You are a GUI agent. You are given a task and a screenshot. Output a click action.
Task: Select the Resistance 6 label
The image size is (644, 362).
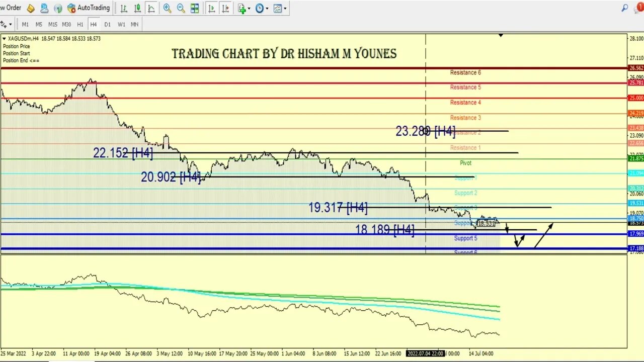pos(465,72)
